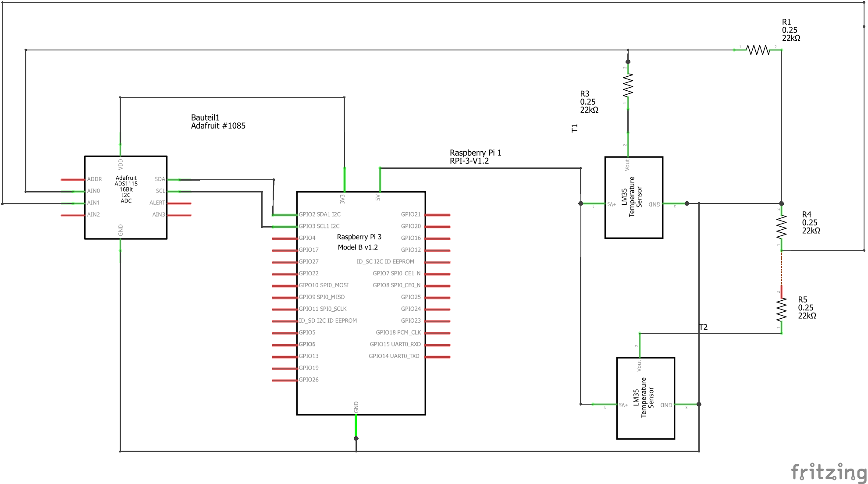Screen dimensions: 868x484
Task: Click the GPIO11 SPI0_SCLK pin
Action: click(x=285, y=309)
